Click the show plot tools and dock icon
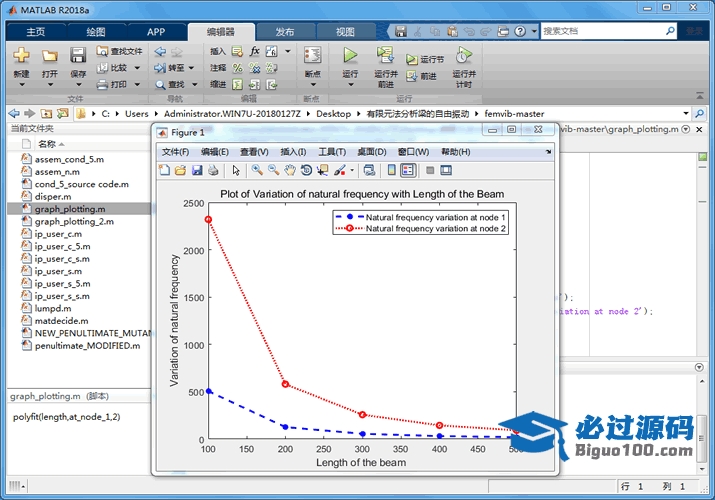The height and width of the screenshot is (500, 715). 446,170
